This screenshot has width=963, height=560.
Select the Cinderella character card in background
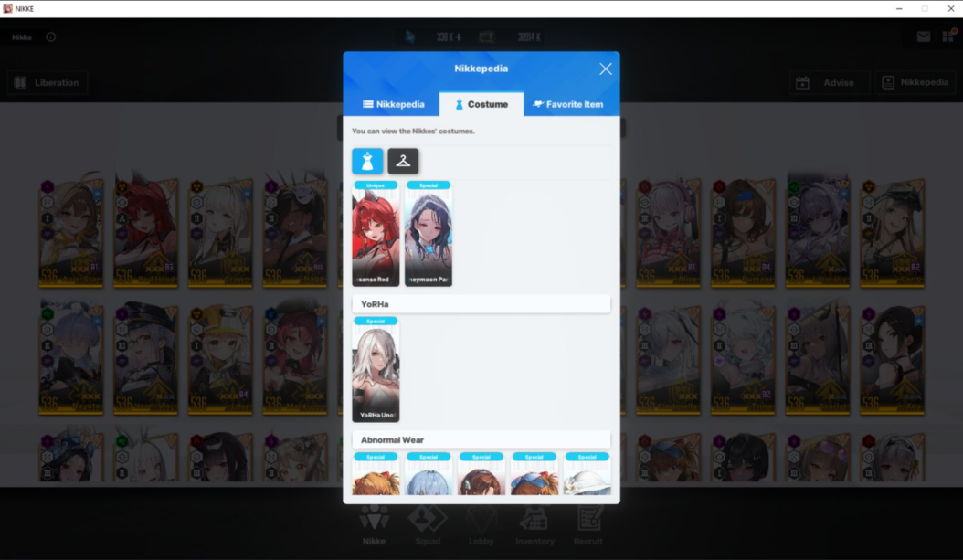668,360
